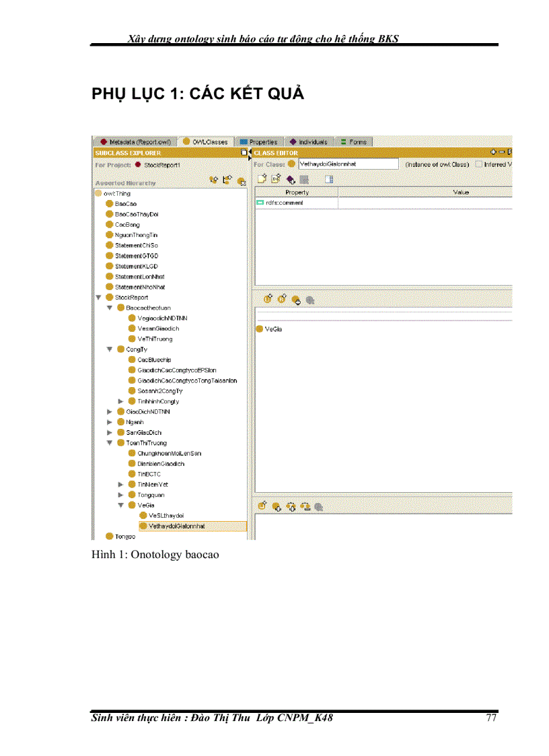
Task: Click the create sibling class icon
Action: tap(227, 180)
